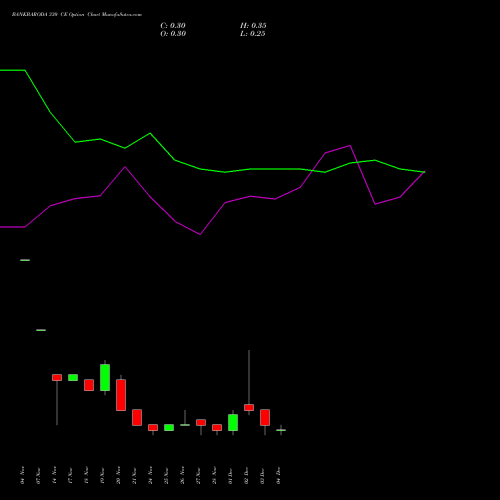This screenshot has width=500, height=500.
Task: Click the 26 Nov date label
Action: (182, 475)
